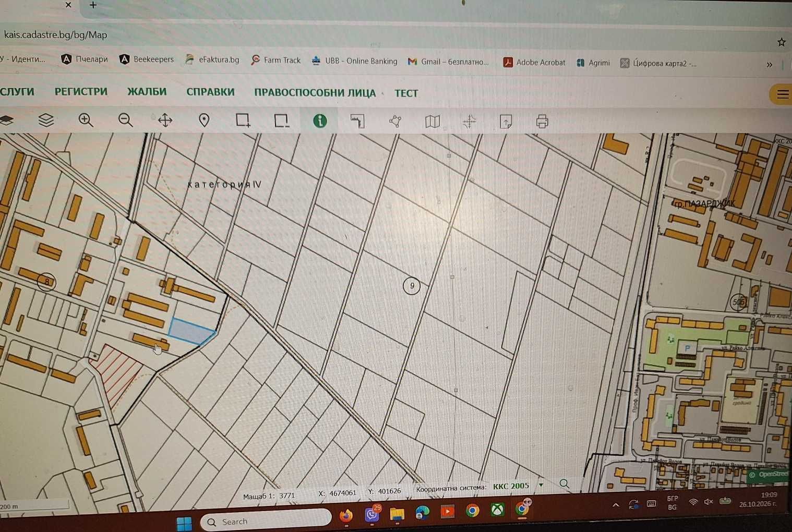792x532 pixels.
Task: Open the Agrimi bookmark
Action: (593, 63)
